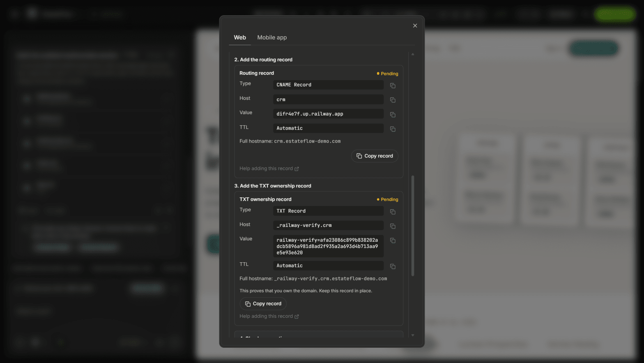Viewport: 644px width, 363px height.
Task: Copy the TXT ownership record TTL value
Action: point(393,266)
